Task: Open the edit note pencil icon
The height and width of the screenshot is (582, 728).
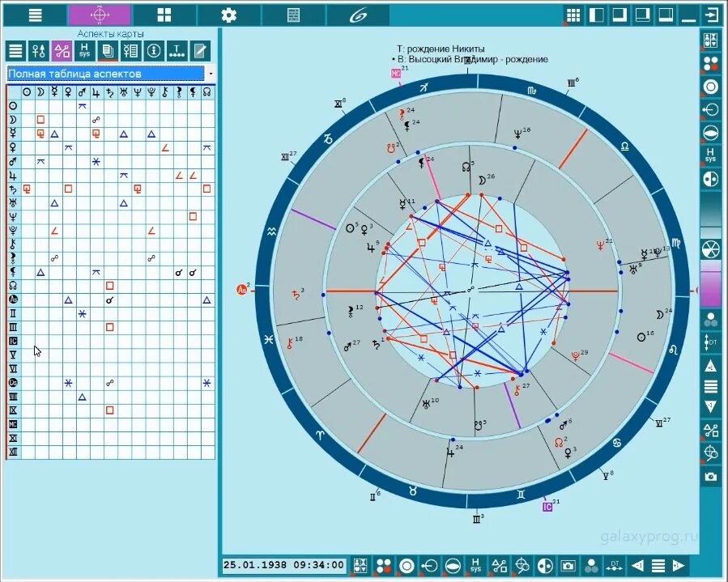Action: [200, 50]
